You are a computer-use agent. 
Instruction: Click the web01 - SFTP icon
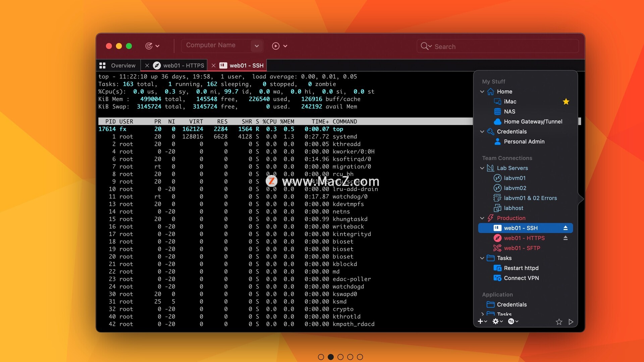(x=497, y=248)
